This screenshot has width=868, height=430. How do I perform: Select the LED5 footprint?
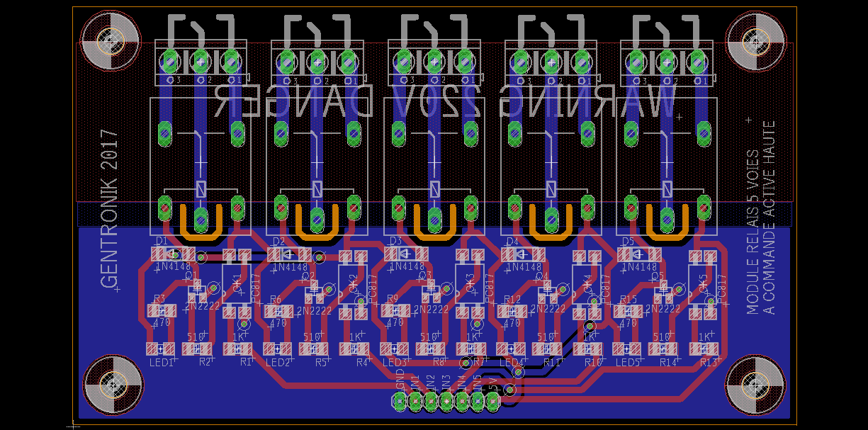[x=628, y=349]
